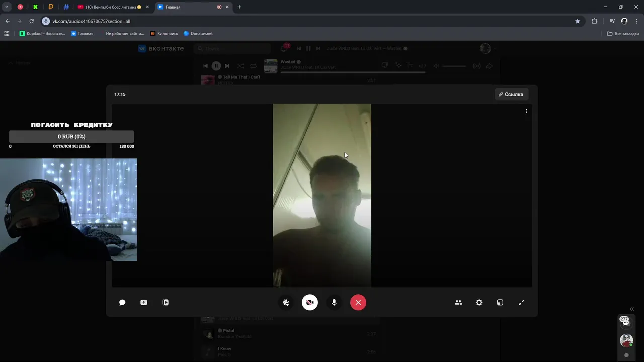
Task: Open the Chrome profile avatar
Action: (x=624, y=21)
